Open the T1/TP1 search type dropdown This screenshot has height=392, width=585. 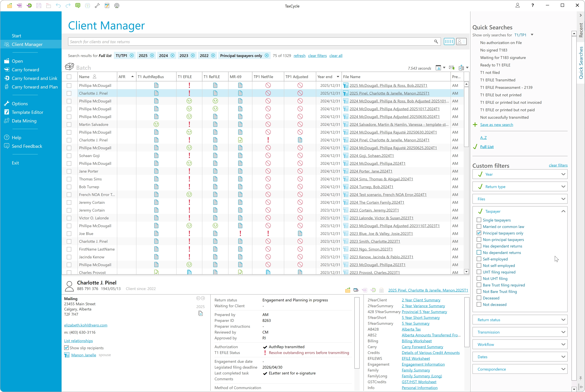point(532,35)
